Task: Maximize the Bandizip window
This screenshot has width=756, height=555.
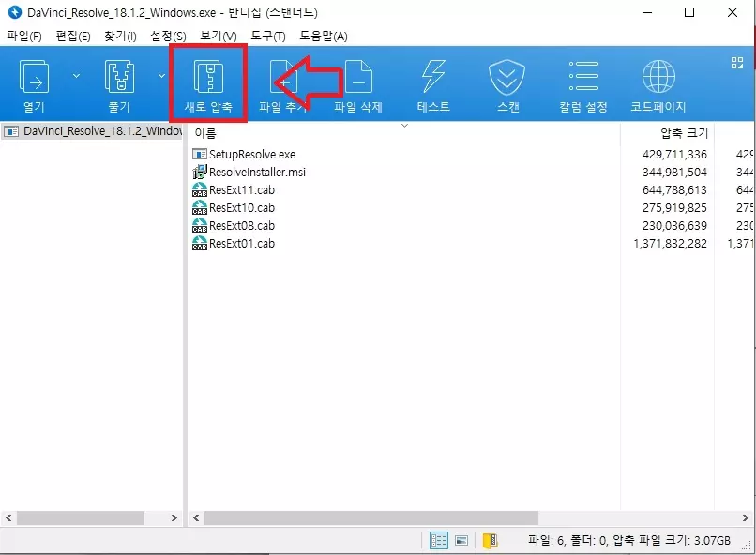Action: tap(689, 12)
